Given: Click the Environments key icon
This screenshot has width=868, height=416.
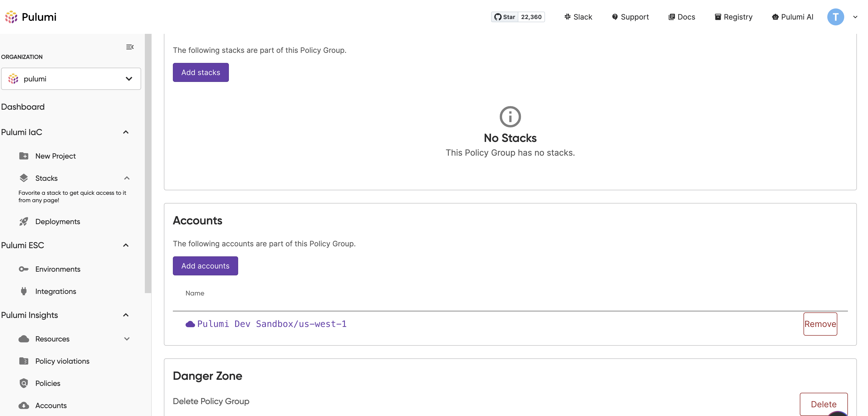Looking at the screenshot, I should pyautogui.click(x=24, y=269).
